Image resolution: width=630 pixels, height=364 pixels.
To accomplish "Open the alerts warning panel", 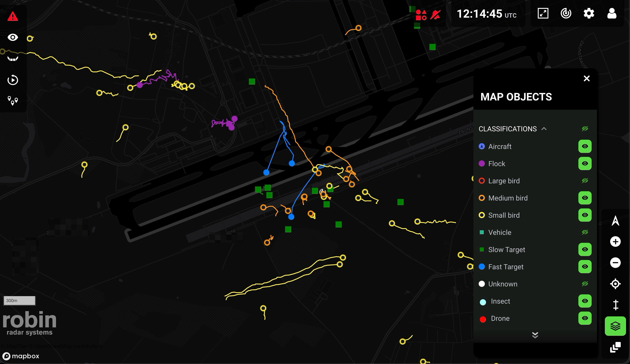I will click(x=13, y=16).
